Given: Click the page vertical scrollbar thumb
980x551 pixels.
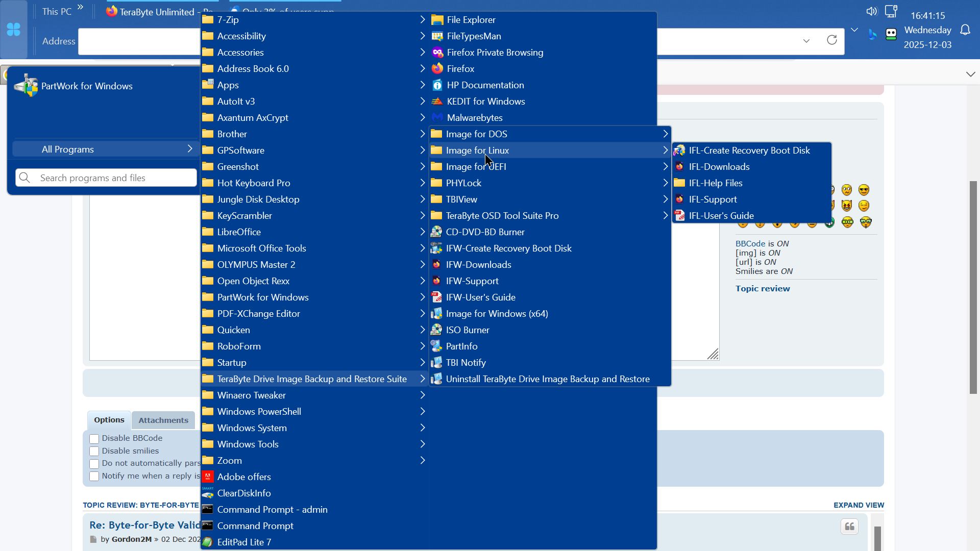Looking at the screenshot, I should pyautogui.click(x=974, y=287).
